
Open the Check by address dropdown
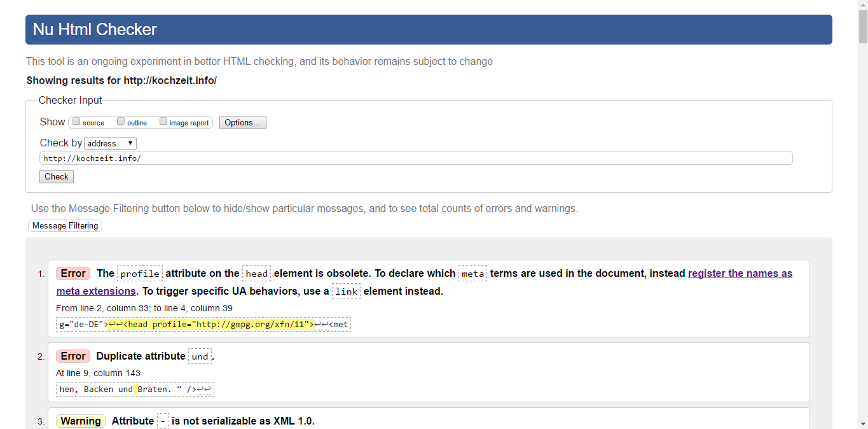coord(110,143)
